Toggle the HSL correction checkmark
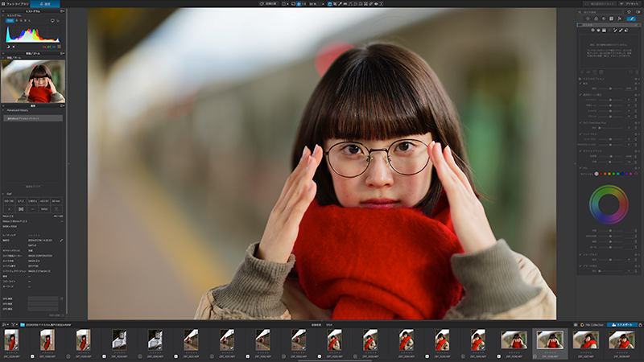The width and height of the screenshot is (644, 362). [580, 168]
